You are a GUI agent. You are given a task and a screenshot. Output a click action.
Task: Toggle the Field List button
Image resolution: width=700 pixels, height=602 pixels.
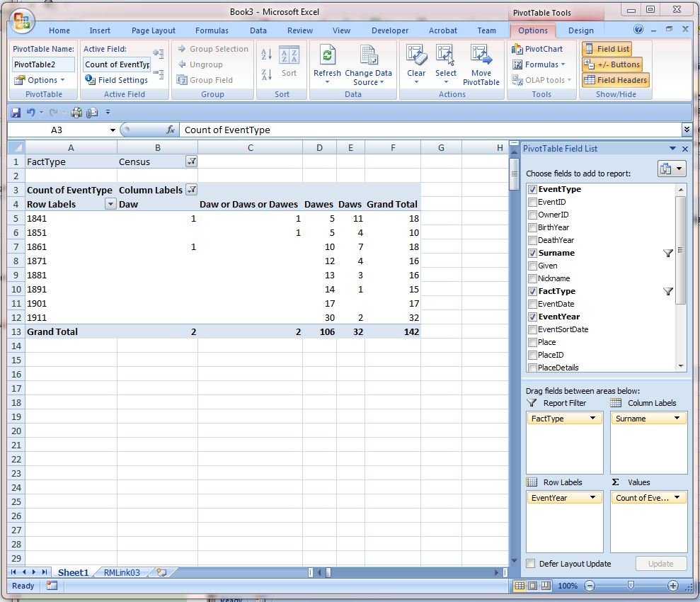[607, 49]
